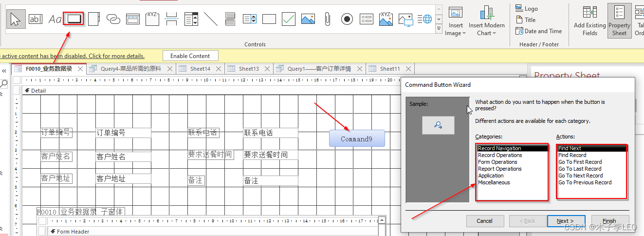Select the Image control tool
Screen dimensions: 644x236
point(405,19)
